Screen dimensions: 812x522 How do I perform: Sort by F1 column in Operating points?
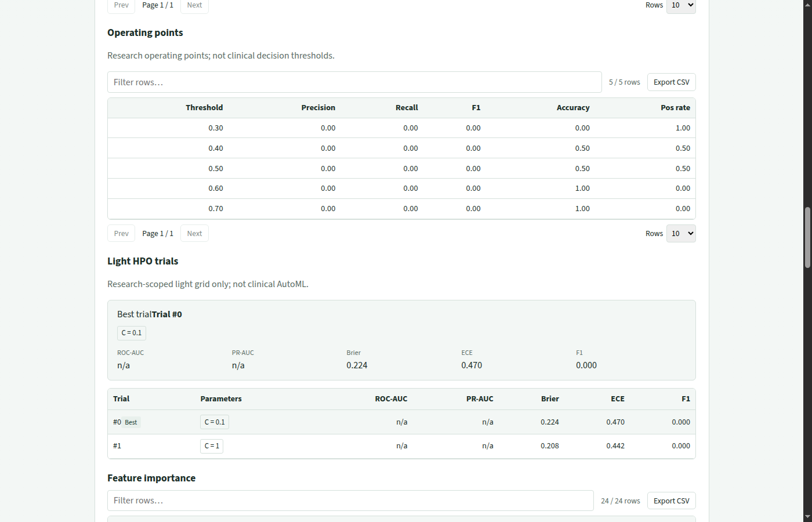(x=476, y=107)
